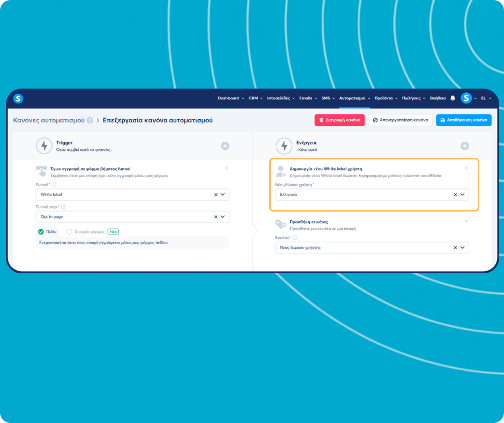The width and height of the screenshot is (504, 423).
Task: Click the Αποθήκευση κανόνα button
Action: pos(463,120)
